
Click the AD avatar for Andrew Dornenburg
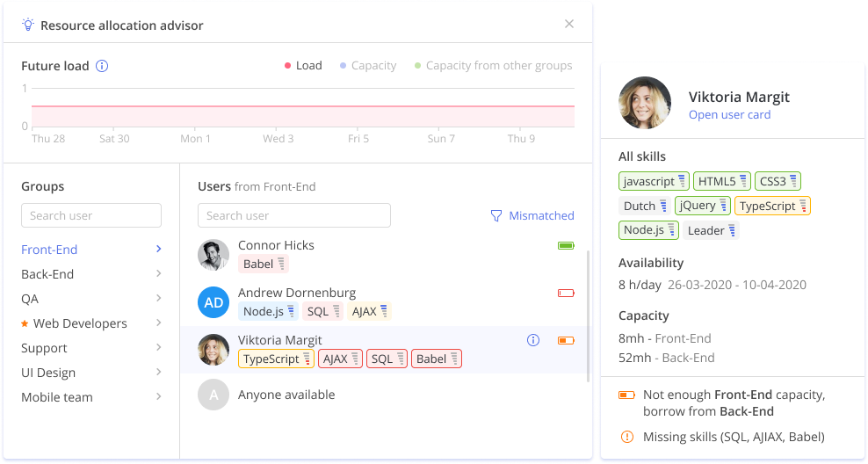213,302
